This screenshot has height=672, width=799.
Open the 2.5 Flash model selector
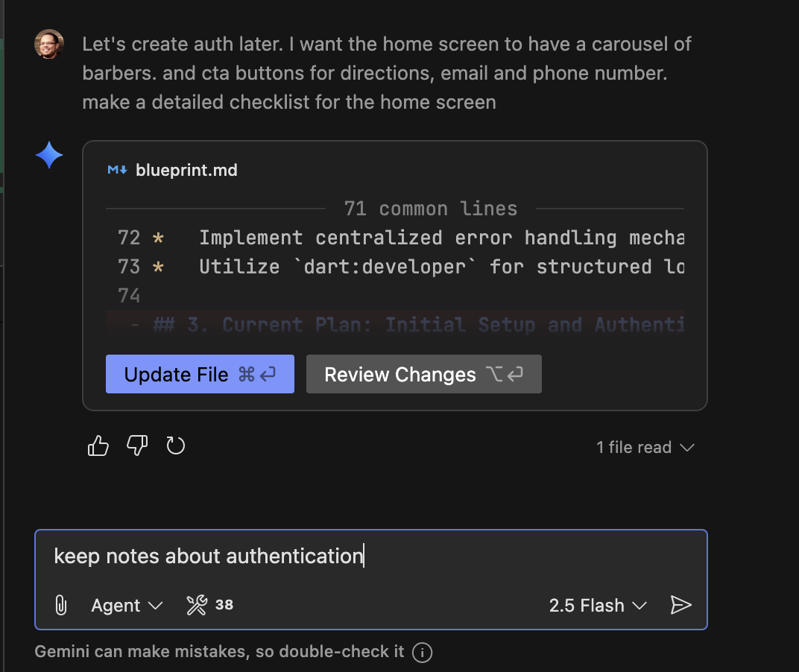point(597,606)
